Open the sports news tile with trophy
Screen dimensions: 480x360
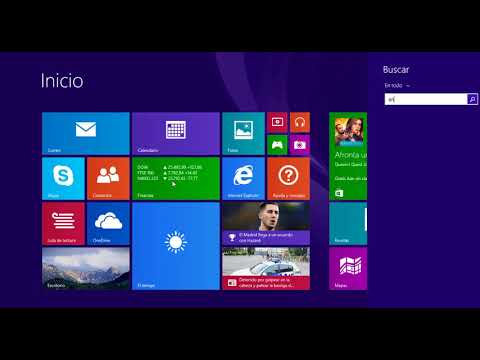[x=266, y=224]
